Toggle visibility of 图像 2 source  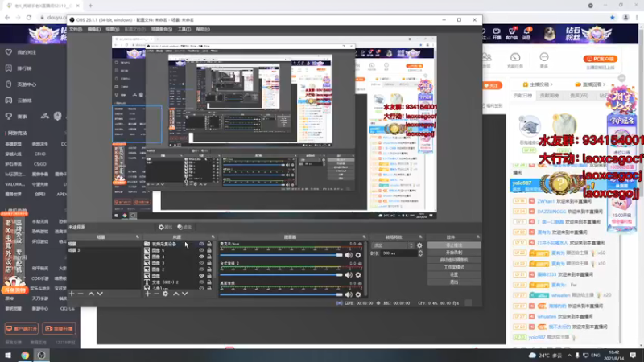point(201,269)
